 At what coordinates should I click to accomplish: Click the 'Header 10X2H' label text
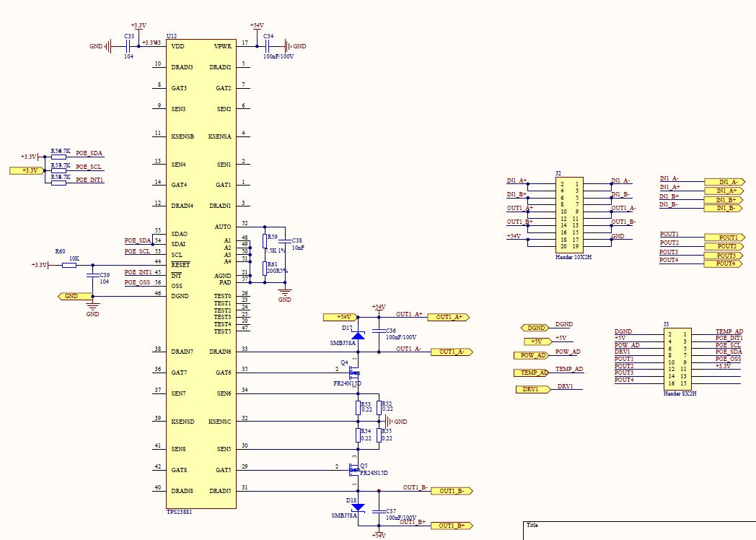click(x=573, y=257)
